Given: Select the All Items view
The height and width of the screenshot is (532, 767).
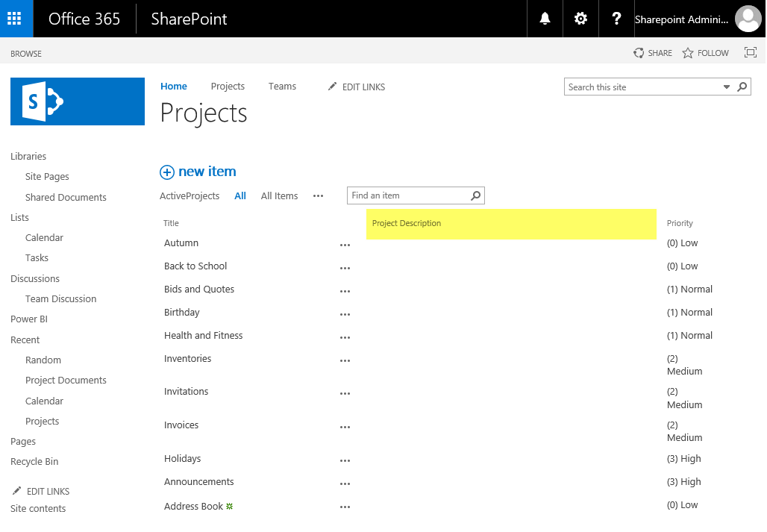Looking at the screenshot, I should pyautogui.click(x=279, y=195).
